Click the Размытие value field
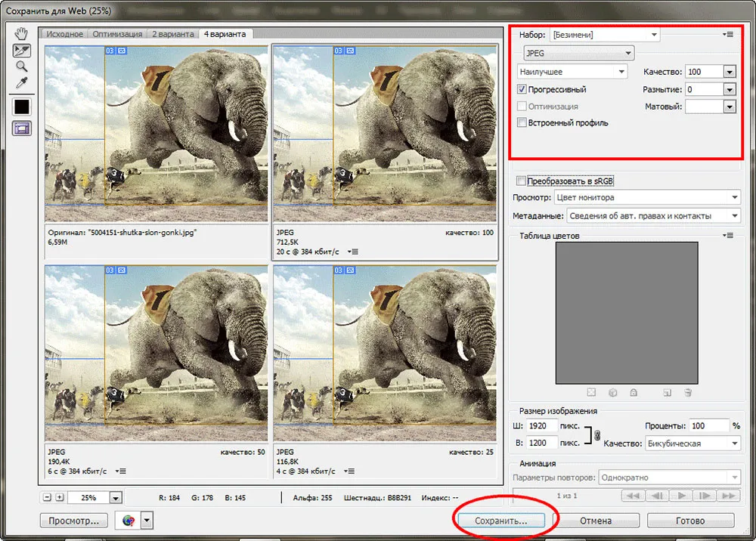 [705, 90]
